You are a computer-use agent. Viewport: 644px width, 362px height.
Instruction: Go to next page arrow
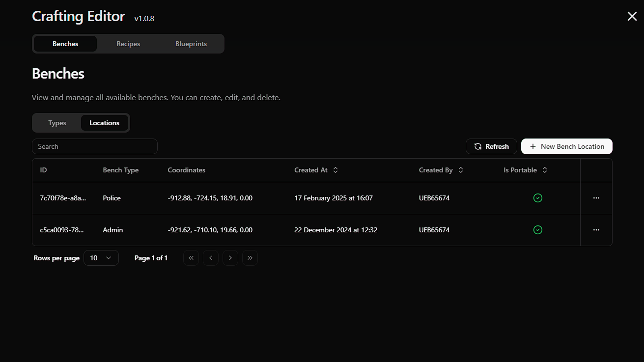point(230,258)
